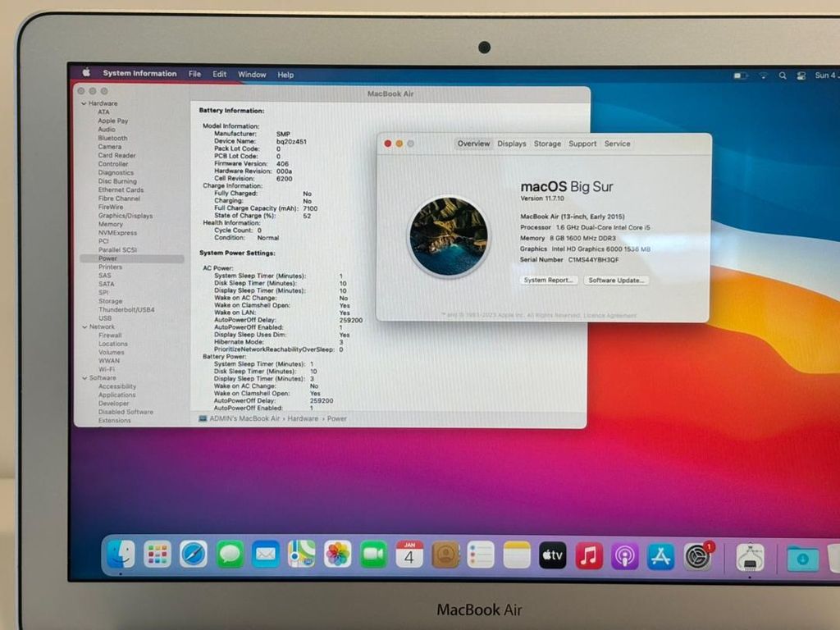
Task: Switch to the Storage tab
Action: click(x=547, y=144)
